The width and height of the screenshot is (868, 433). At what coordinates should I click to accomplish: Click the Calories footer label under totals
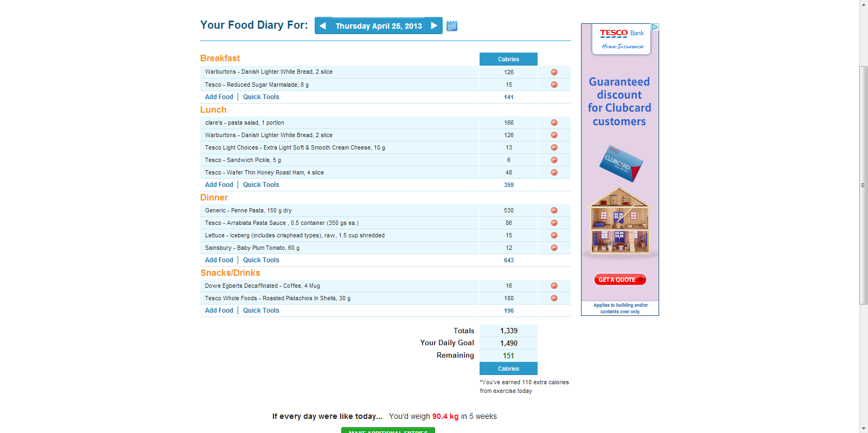click(x=508, y=369)
